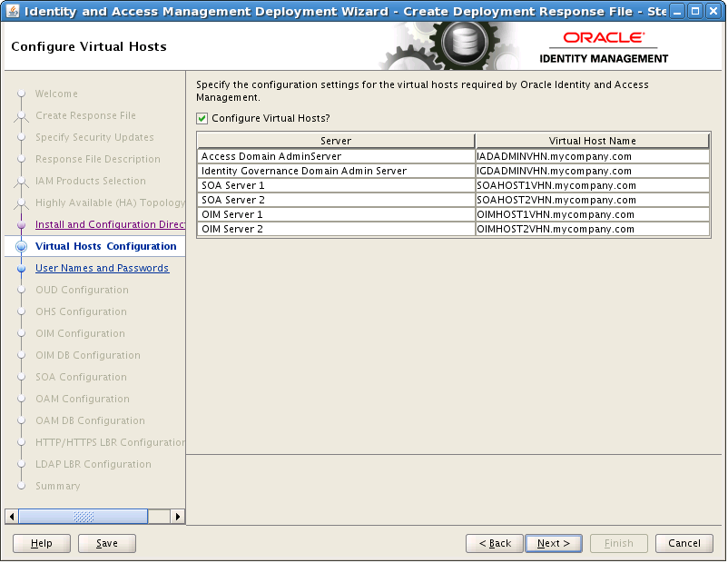Click the HTTP/HTTPS LBR Configuration step
728x563 pixels.
(x=110, y=443)
